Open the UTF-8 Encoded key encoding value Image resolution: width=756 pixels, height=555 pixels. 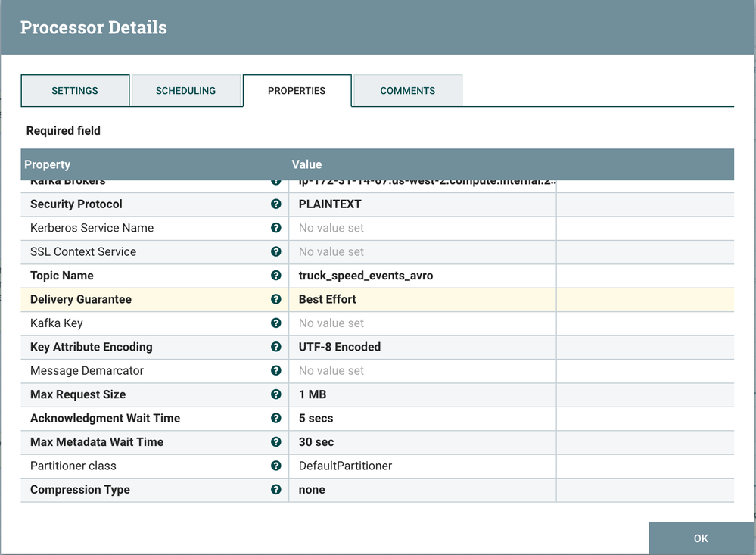[x=340, y=347]
